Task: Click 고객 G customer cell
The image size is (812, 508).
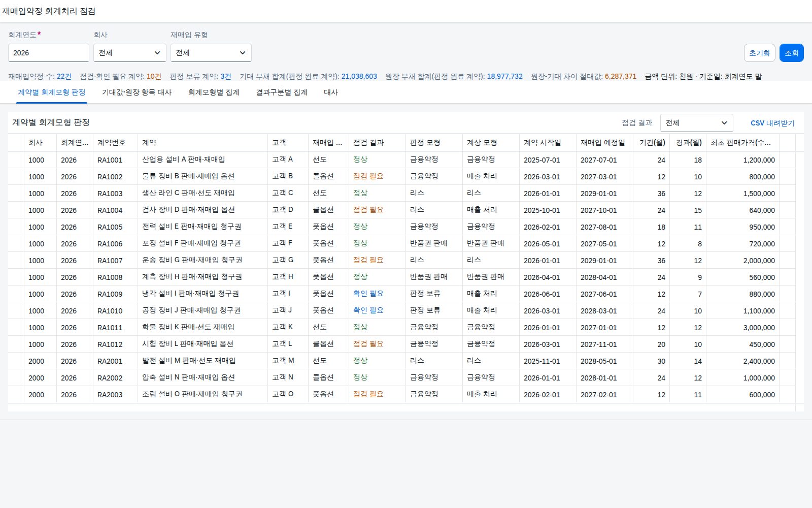Action: pyautogui.click(x=283, y=260)
